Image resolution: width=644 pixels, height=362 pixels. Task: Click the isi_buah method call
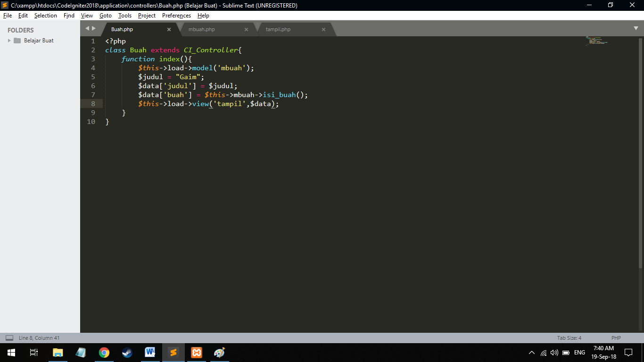click(x=279, y=95)
